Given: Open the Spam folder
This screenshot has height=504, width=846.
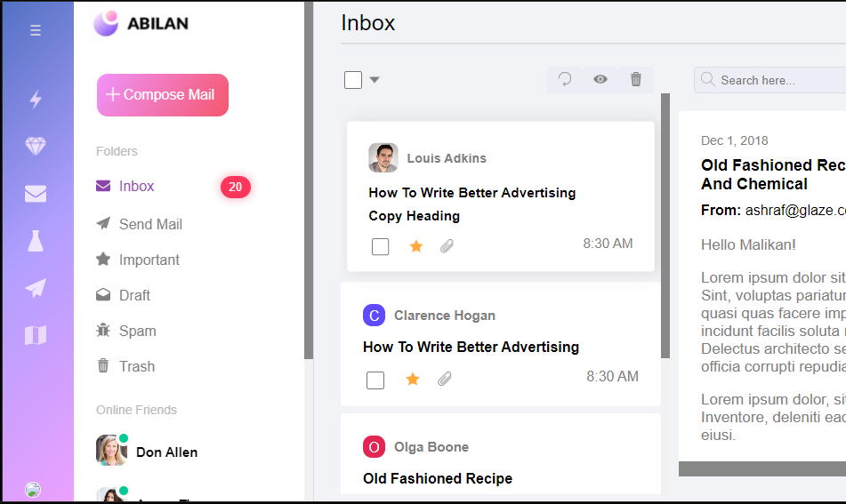Looking at the screenshot, I should 125,331.
